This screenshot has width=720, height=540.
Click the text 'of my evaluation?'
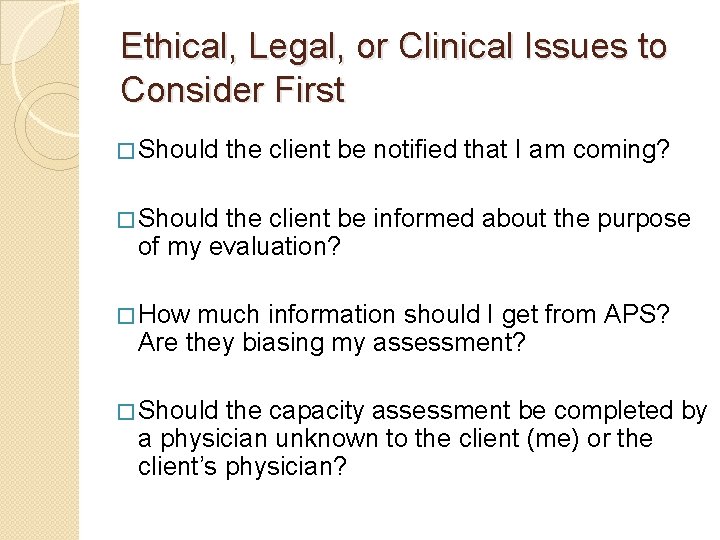tap(239, 247)
